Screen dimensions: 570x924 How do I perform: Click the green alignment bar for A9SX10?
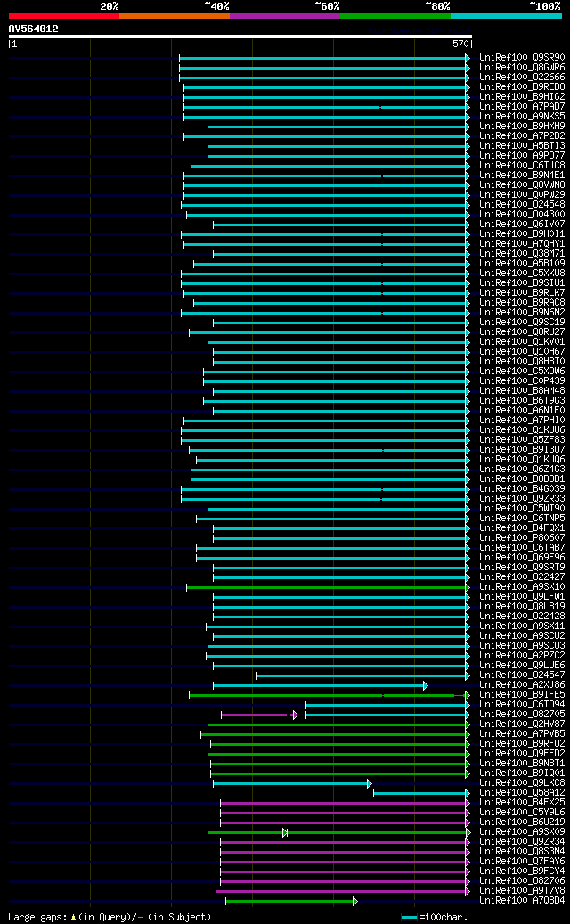point(328,587)
